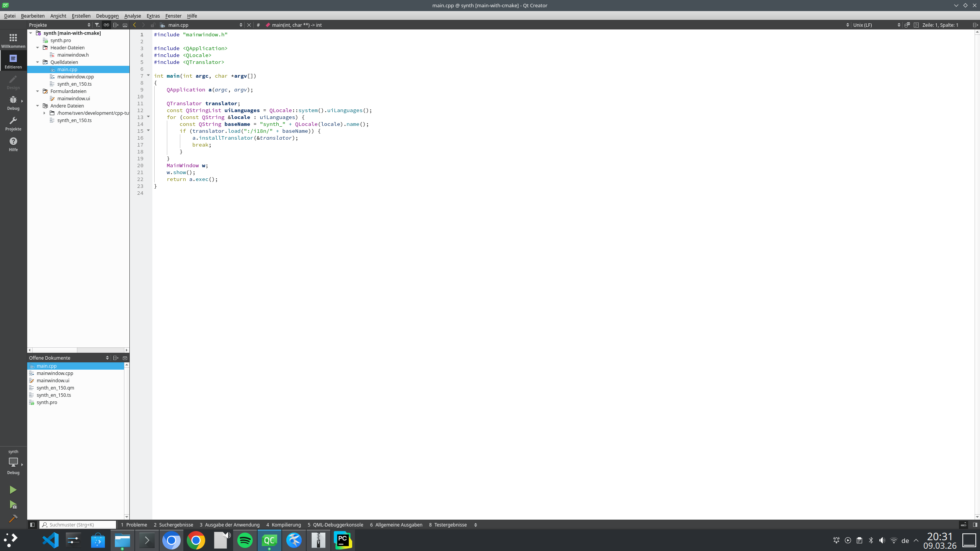The image size is (980, 551).
Task: Open the Hilfe mode icon
Action: click(13, 143)
